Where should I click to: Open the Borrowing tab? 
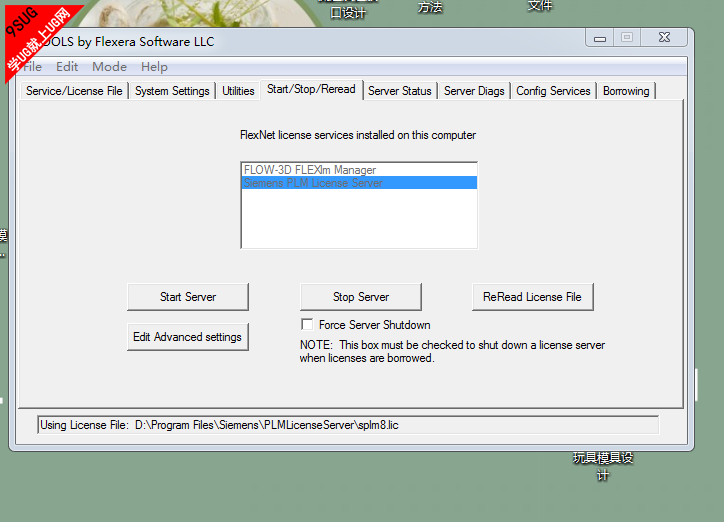[626, 91]
